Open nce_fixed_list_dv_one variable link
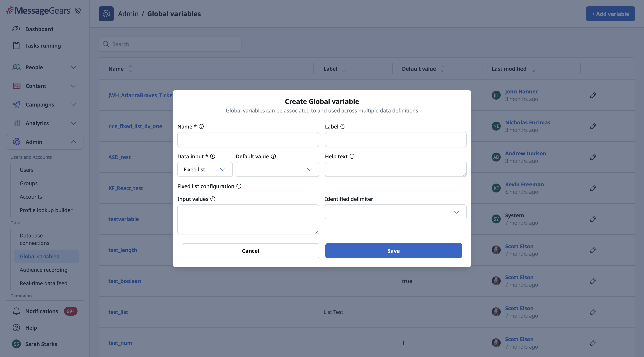 pyautogui.click(x=135, y=126)
